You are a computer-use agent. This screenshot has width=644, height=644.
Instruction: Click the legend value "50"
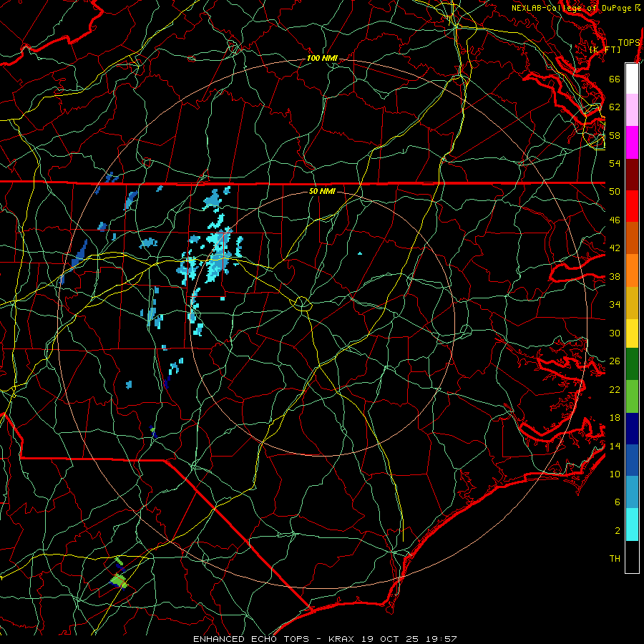tap(615, 191)
